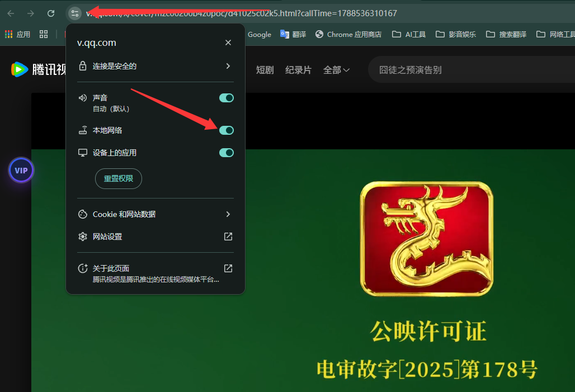The image size is (575, 392).
Task: Open the 搜索翻译 bookmark folder
Action: coord(506,35)
